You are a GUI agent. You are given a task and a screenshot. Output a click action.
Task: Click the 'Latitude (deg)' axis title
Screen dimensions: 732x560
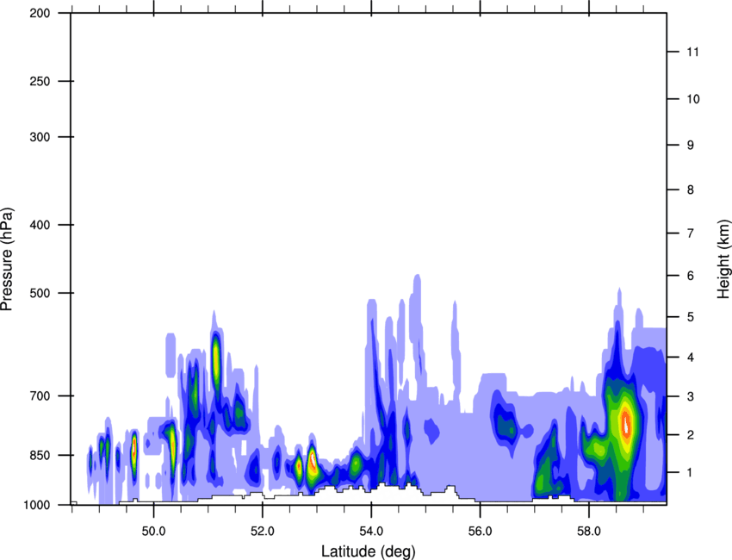point(368,551)
